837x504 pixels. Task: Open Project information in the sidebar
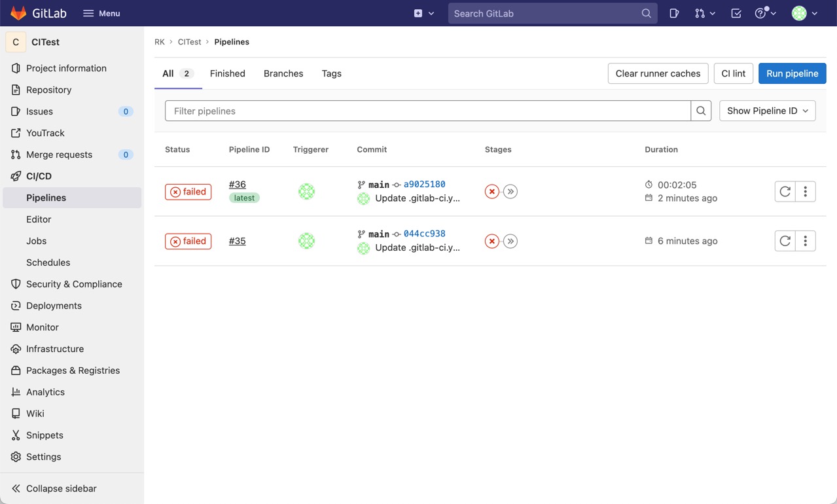tap(72, 68)
